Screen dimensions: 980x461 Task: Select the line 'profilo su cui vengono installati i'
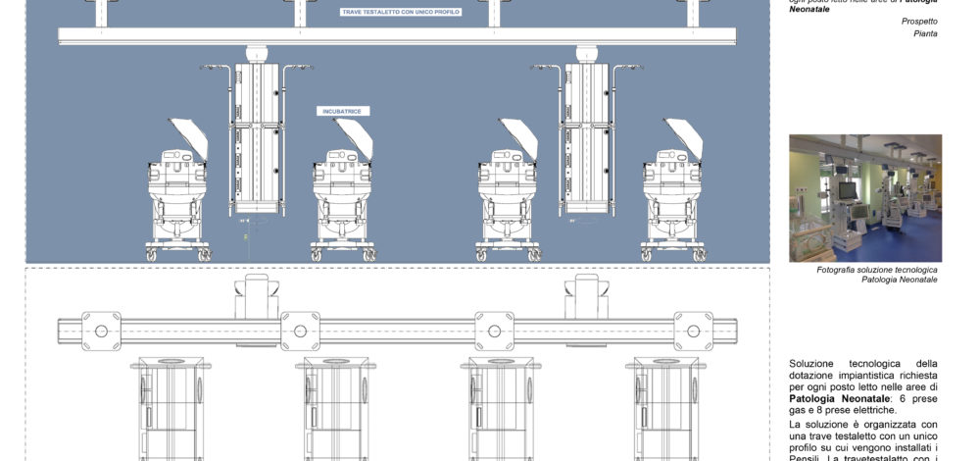click(863, 447)
